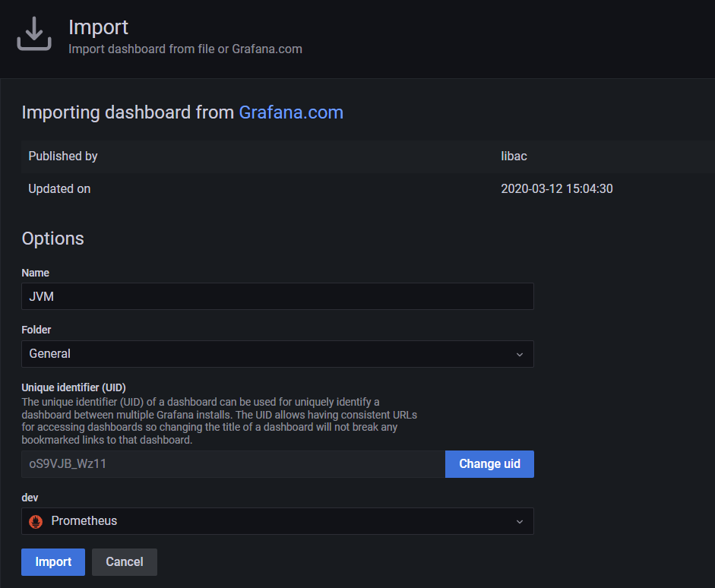715x588 pixels.
Task: Open the Grafana.com link
Action: (x=291, y=112)
